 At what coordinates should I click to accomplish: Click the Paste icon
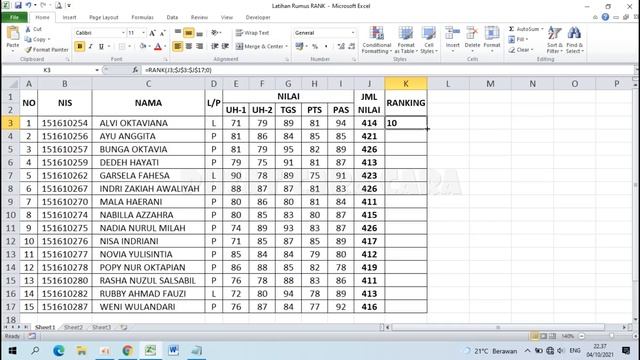[13, 33]
